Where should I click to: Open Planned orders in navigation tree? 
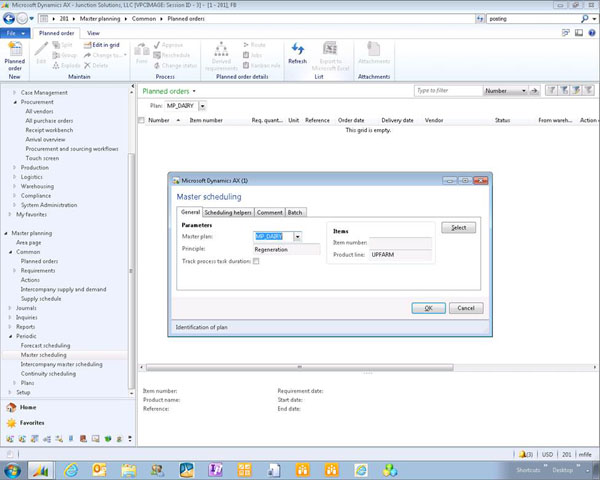(x=39, y=261)
